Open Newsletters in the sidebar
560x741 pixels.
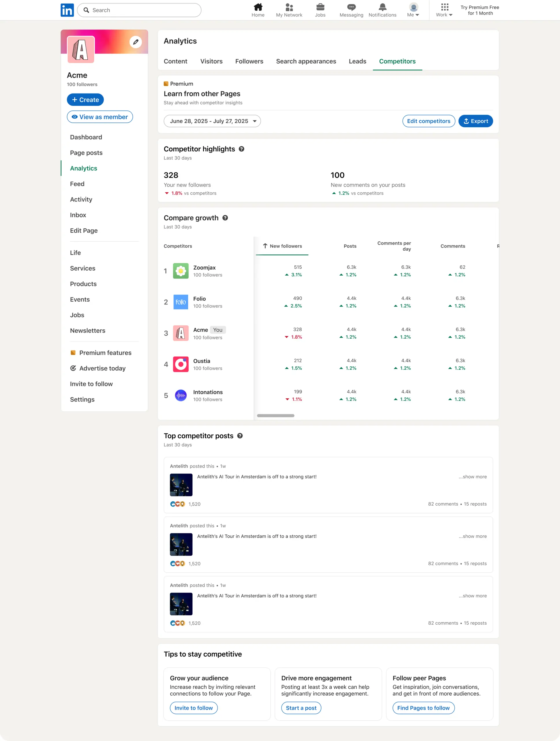pos(88,331)
